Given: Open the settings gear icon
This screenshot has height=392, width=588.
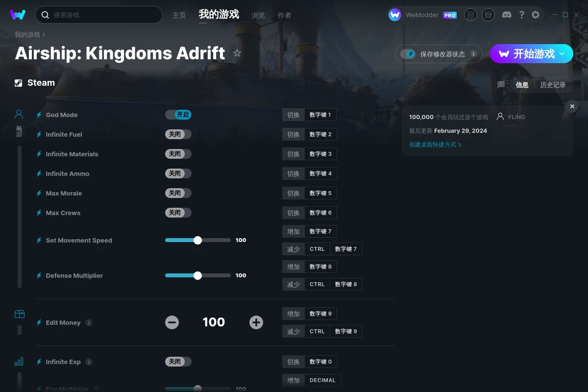Looking at the screenshot, I should tap(536, 15).
